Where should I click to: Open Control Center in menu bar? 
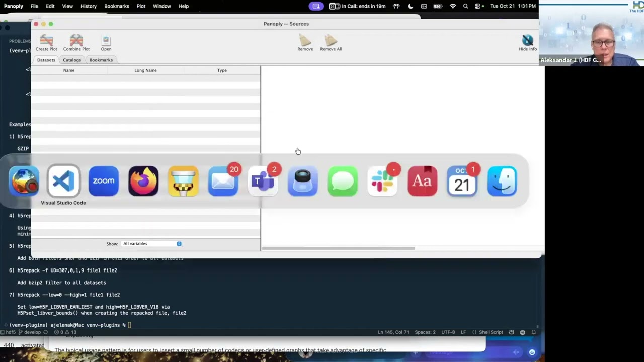tap(478, 6)
